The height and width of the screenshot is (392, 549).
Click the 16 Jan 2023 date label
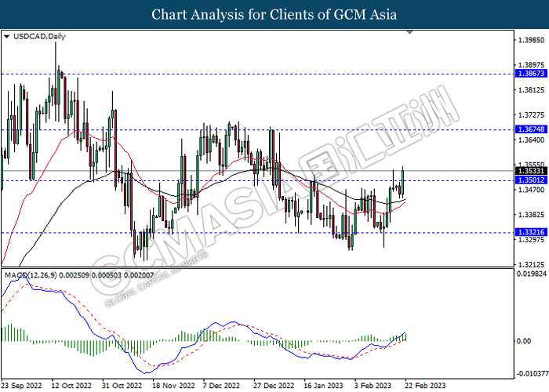(x=323, y=386)
